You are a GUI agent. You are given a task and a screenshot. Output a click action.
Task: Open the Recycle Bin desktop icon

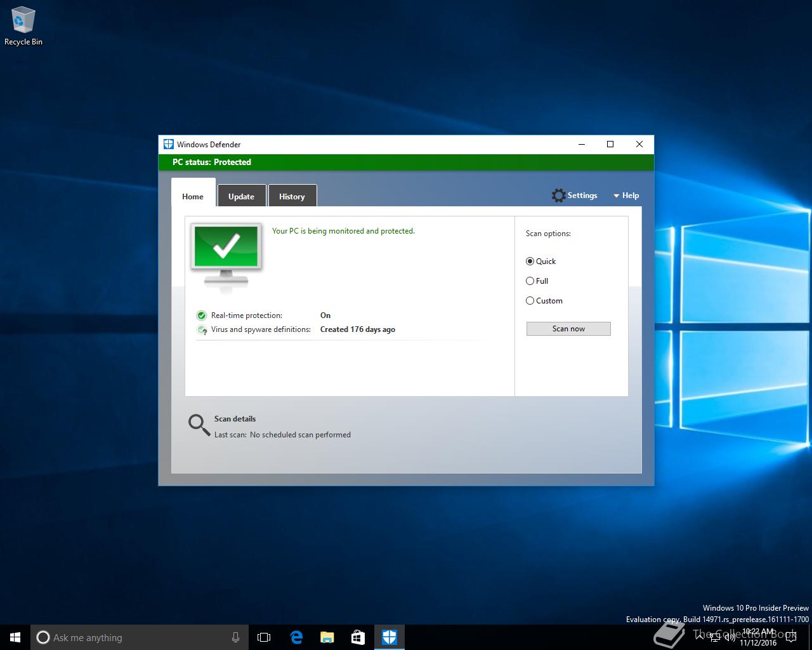click(23, 26)
